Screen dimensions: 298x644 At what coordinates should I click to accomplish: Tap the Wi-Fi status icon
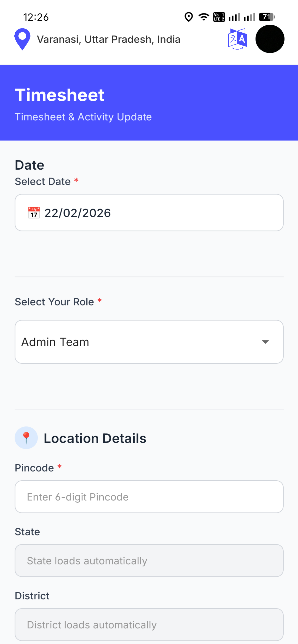tap(204, 17)
